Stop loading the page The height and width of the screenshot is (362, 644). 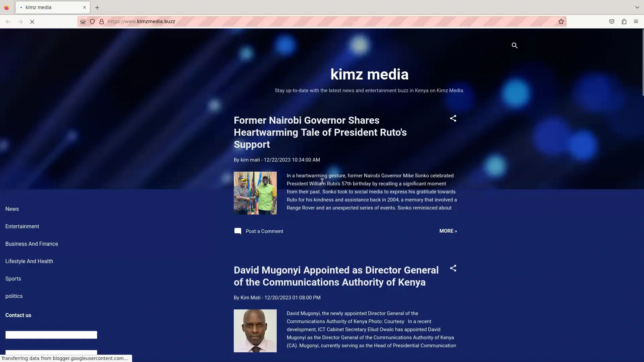32,21
